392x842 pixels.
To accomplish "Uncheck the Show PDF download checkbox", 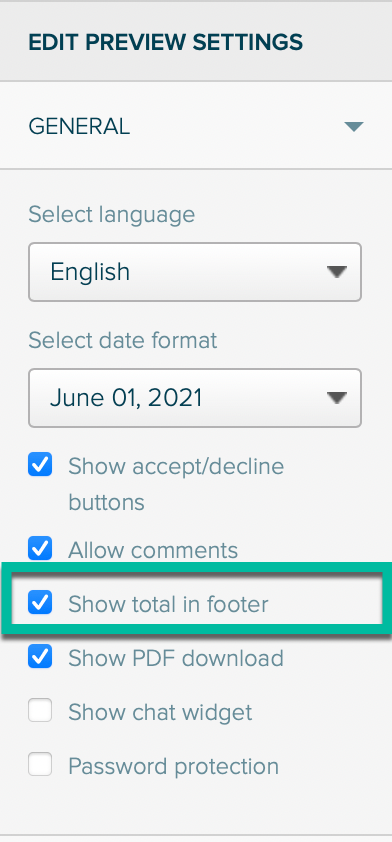I will click(x=40, y=656).
